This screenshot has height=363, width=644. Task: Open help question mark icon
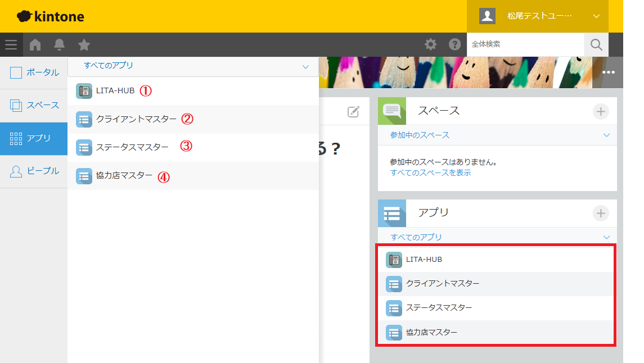point(454,45)
